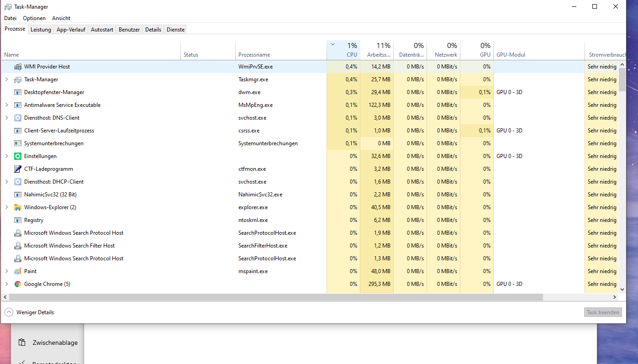Open the Datei menu

point(10,18)
